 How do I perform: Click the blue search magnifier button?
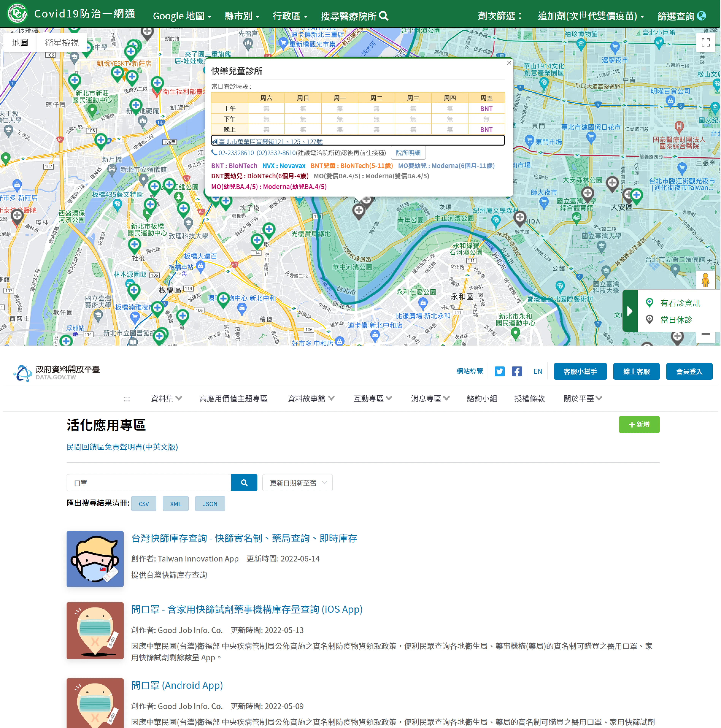click(244, 482)
